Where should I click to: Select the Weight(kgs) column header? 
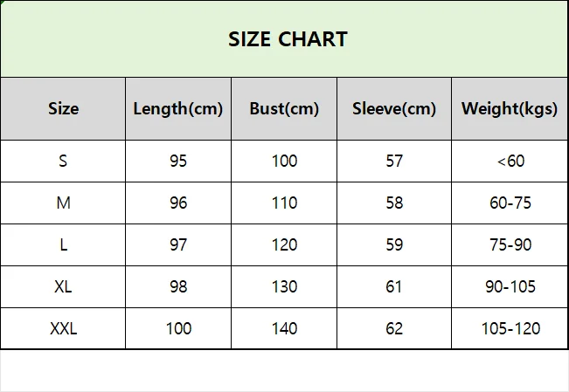(510, 108)
